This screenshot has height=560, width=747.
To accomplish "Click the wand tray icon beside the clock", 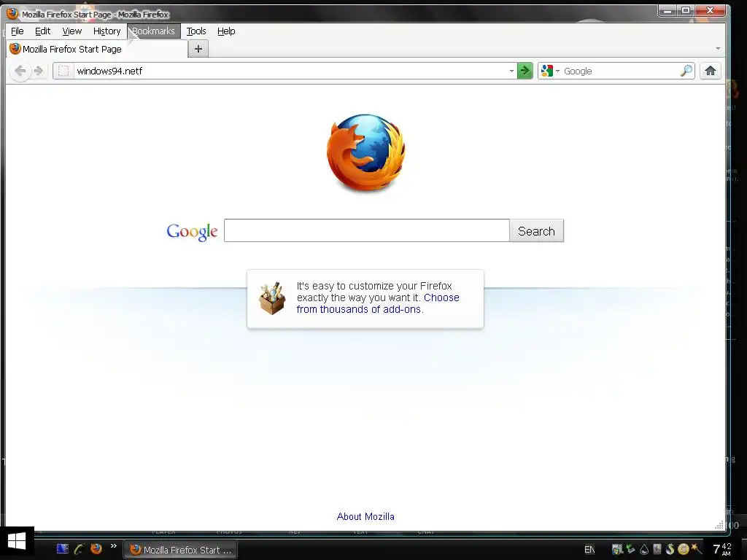I will coord(696,549).
